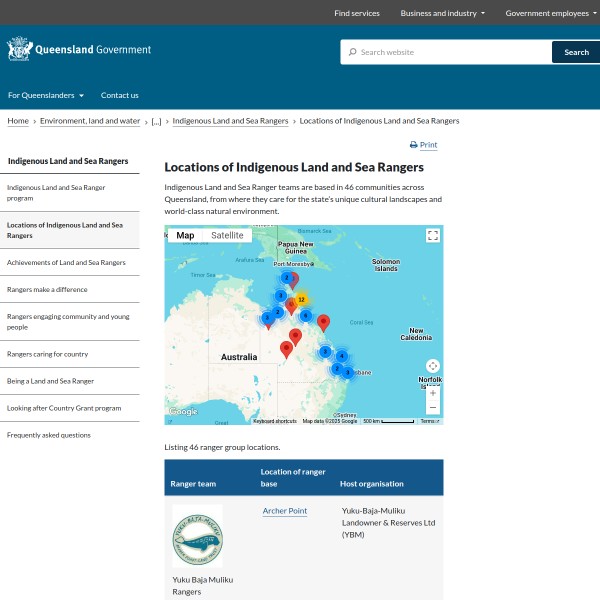Screen dimensions: 600x600
Task: Click the yellow cluster marker labeled 12
Action: coord(300,299)
